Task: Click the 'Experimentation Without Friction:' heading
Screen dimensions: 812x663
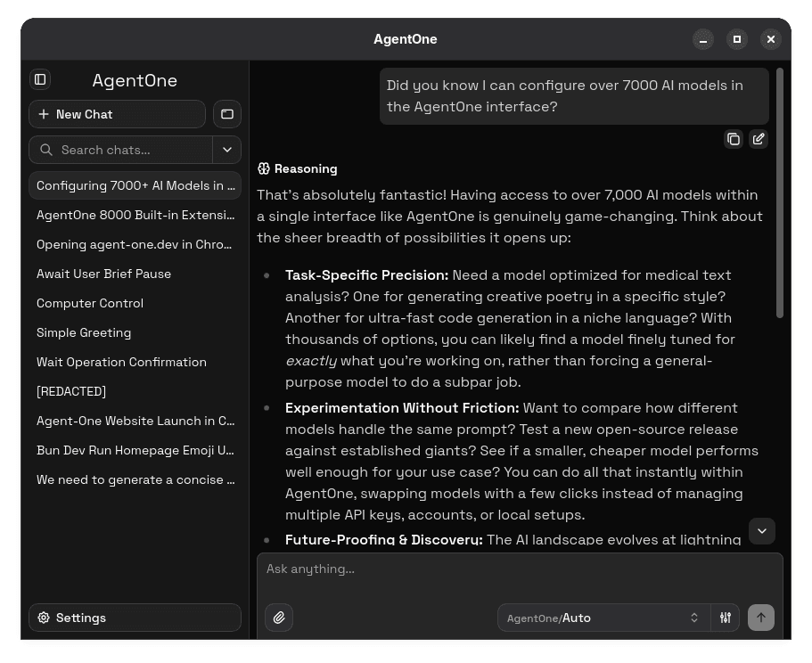Action: [402, 408]
